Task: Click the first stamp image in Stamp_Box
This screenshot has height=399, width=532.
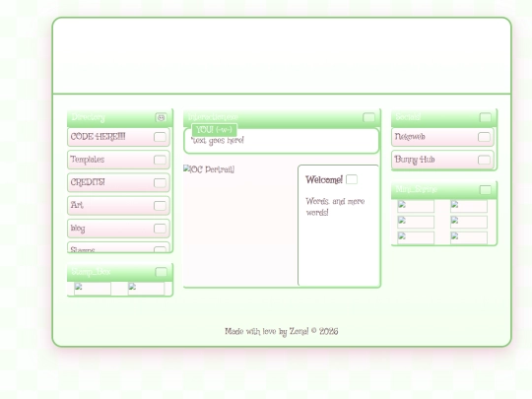Action: pyautogui.click(x=93, y=289)
